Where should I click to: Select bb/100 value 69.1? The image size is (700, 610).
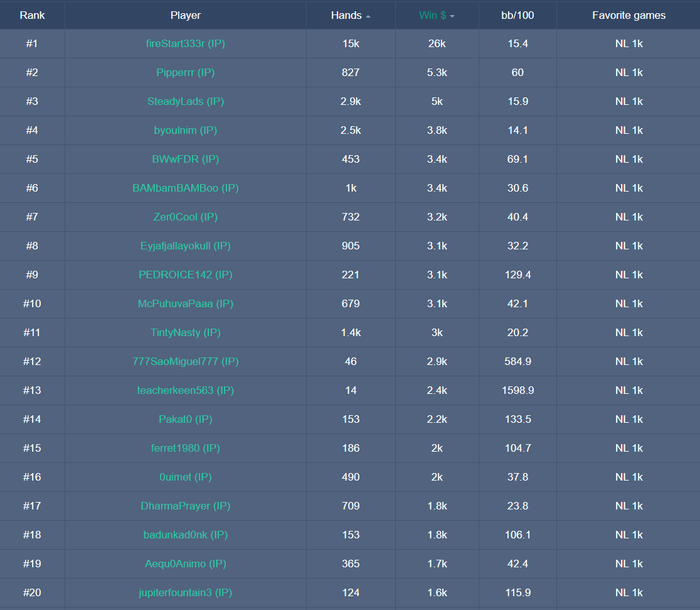[x=517, y=159]
